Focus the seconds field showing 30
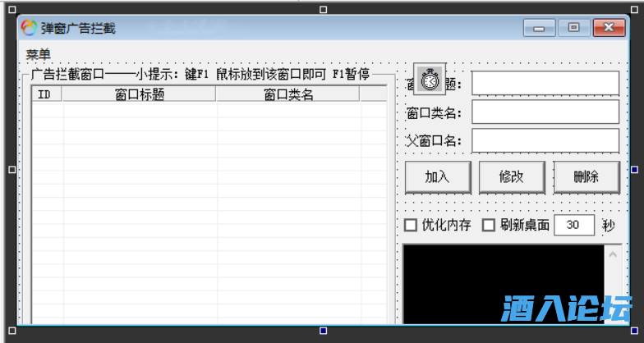The width and height of the screenshot is (644, 343). (x=574, y=225)
